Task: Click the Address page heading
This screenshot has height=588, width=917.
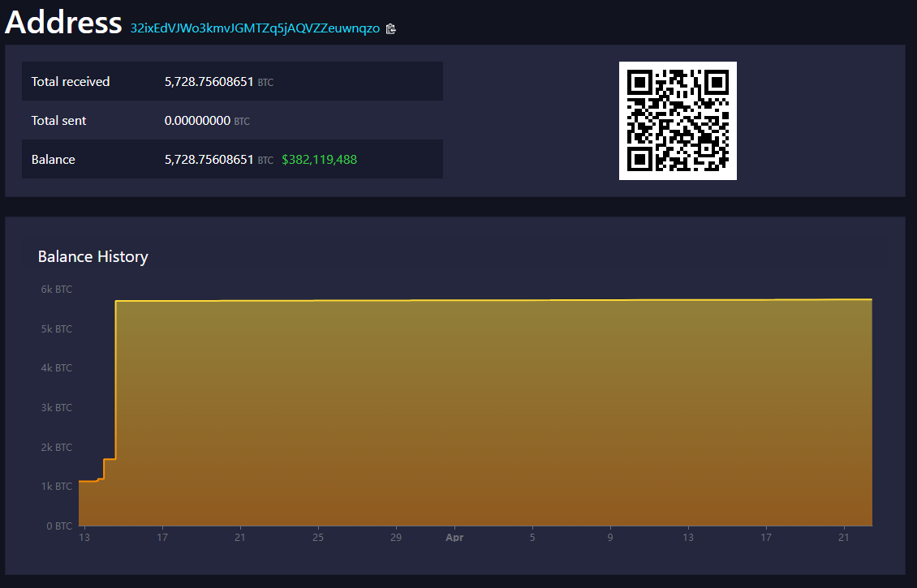Action: coord(63,22)
